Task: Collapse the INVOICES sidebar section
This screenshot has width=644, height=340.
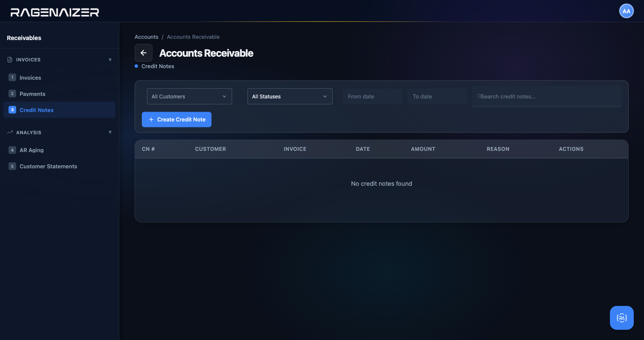Action: (110, 60)
